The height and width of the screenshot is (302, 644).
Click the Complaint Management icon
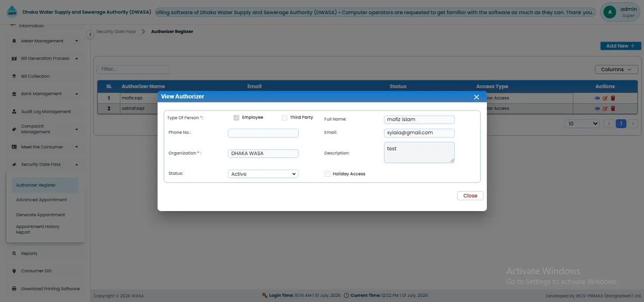pos(15,129)
